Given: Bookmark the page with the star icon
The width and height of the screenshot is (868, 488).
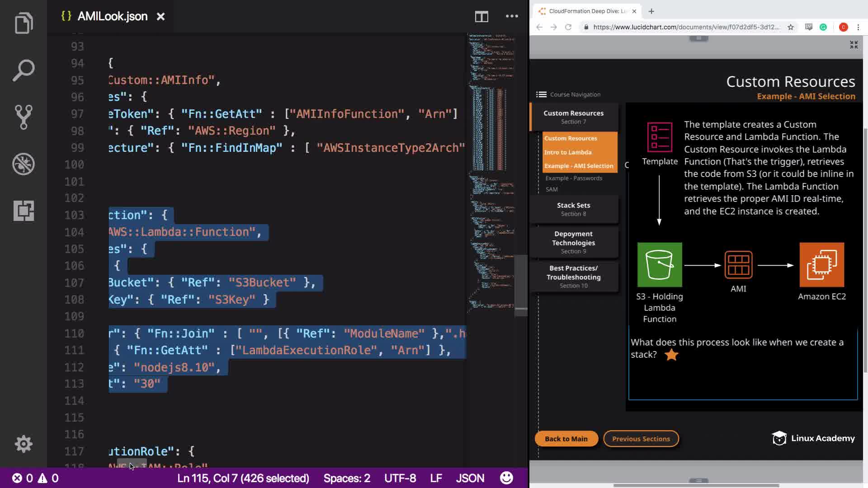Looking at the screenshot, I should (791, 27).
